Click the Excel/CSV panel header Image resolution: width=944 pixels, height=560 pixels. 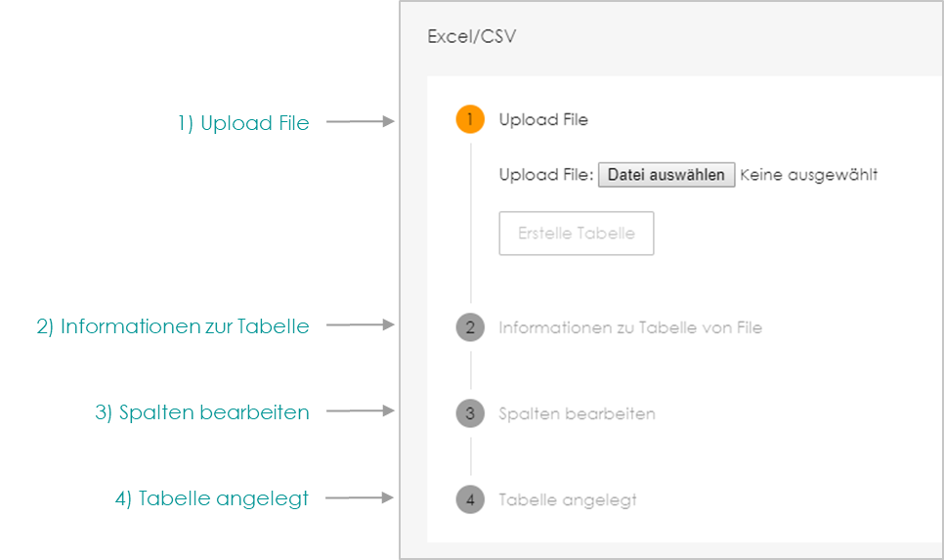point(472,37)
